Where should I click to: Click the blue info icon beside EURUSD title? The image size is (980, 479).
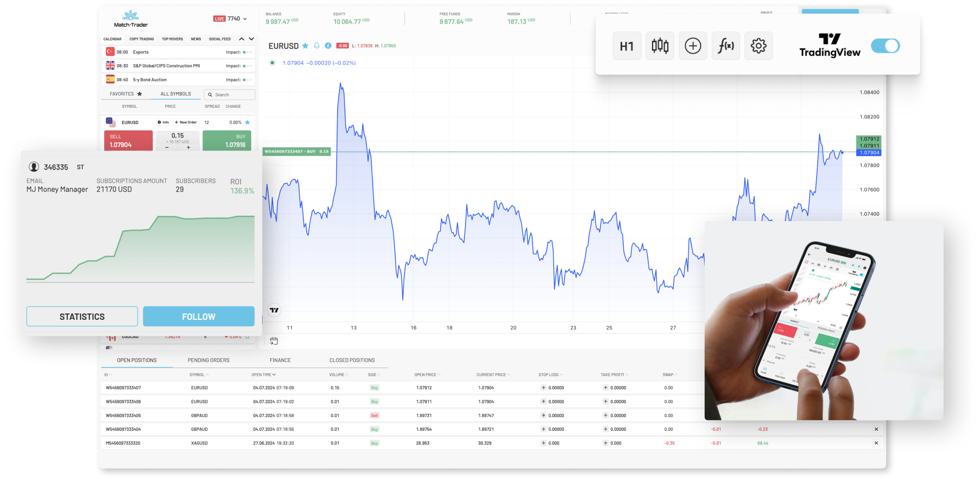coord(328,45)
